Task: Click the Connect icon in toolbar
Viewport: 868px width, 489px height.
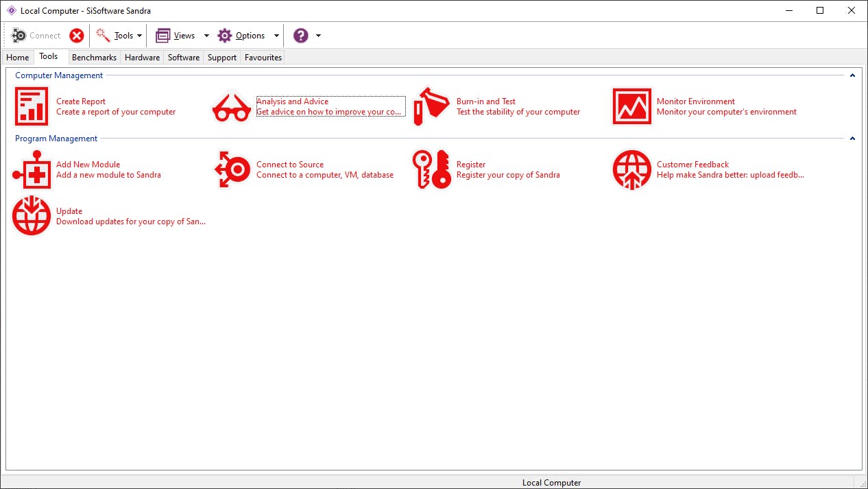Action: pyautogui.click(x=19, y=36)
